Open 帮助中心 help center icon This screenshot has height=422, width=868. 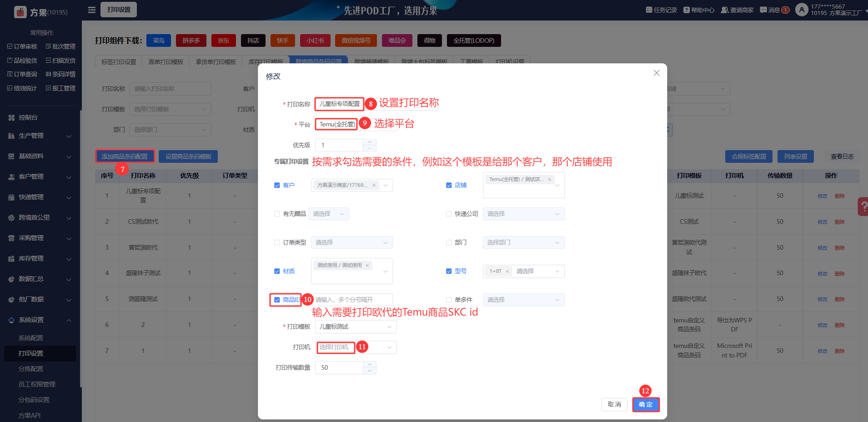(x=687, y=10)
